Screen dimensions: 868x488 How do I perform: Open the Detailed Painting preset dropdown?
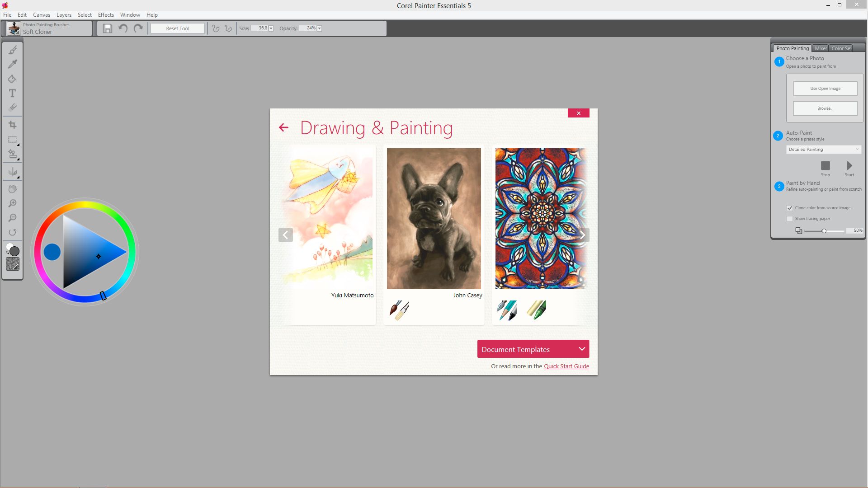823,150
